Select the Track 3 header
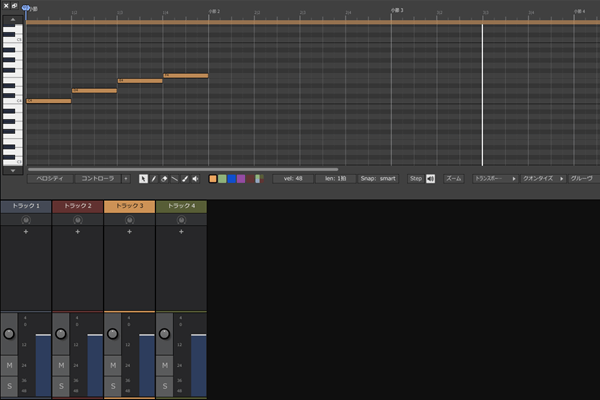Image resolution: width=600 pixels, height=400 pixels. click(129, 205)
